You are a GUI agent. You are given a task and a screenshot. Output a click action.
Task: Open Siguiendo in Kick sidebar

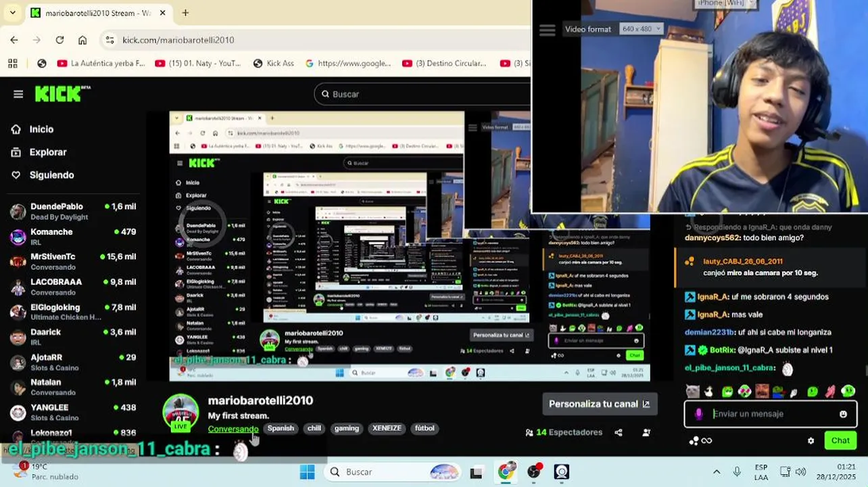[x=43, y=175]
